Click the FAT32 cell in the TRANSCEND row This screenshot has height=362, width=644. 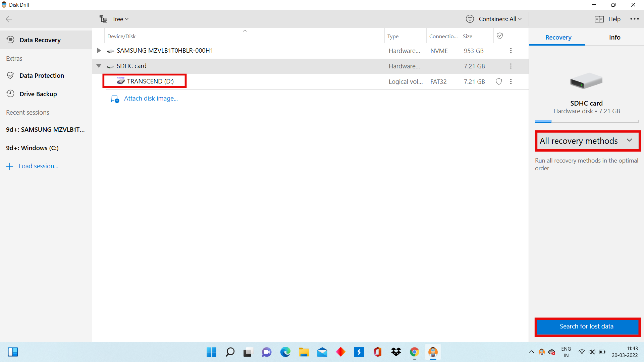438,81
